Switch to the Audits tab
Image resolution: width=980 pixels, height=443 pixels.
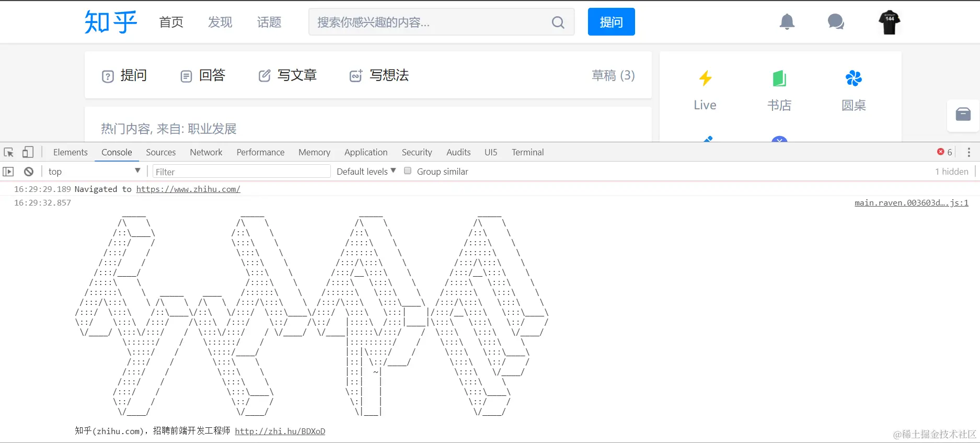[x=458, y=152]
